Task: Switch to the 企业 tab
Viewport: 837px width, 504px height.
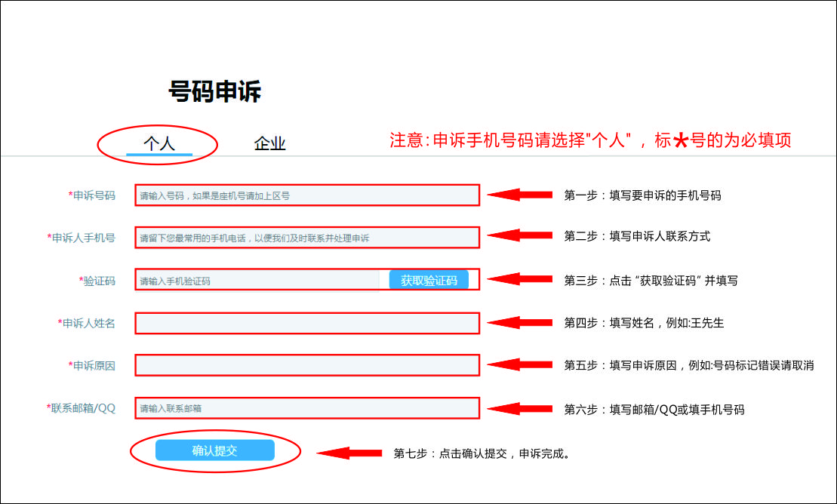Action: coord(269,143)
